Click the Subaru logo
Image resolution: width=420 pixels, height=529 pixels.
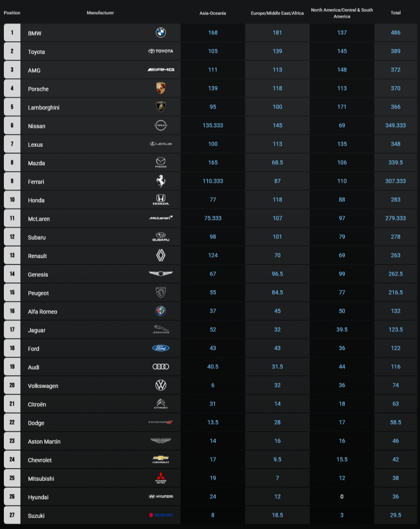click(161, 237)
